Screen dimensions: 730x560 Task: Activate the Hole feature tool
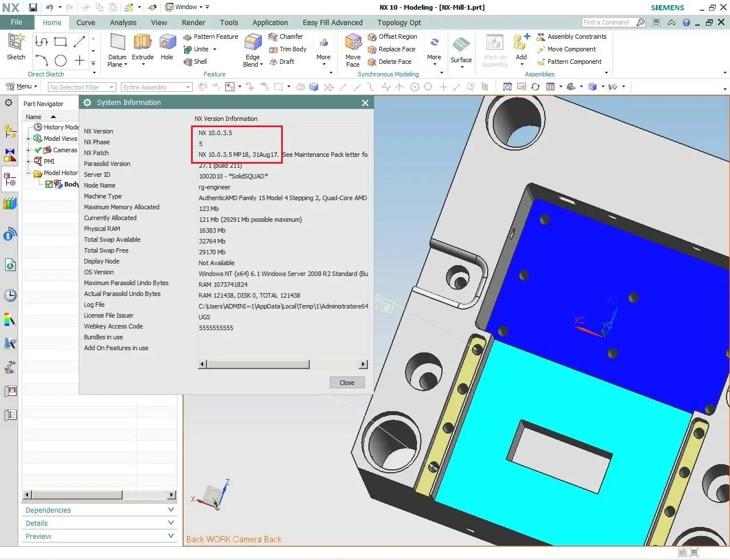167,47
